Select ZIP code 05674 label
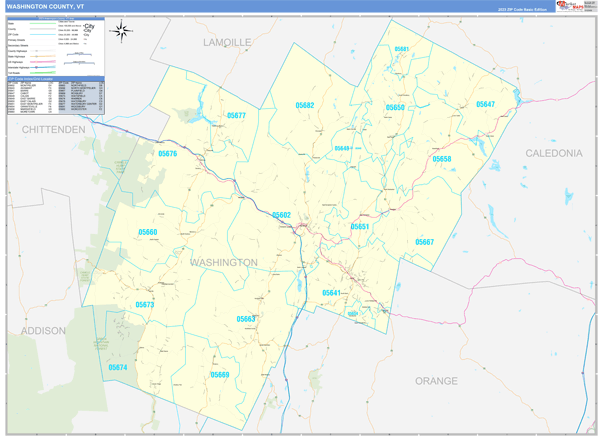The image size is (600, 436). [x=119, y=367]
